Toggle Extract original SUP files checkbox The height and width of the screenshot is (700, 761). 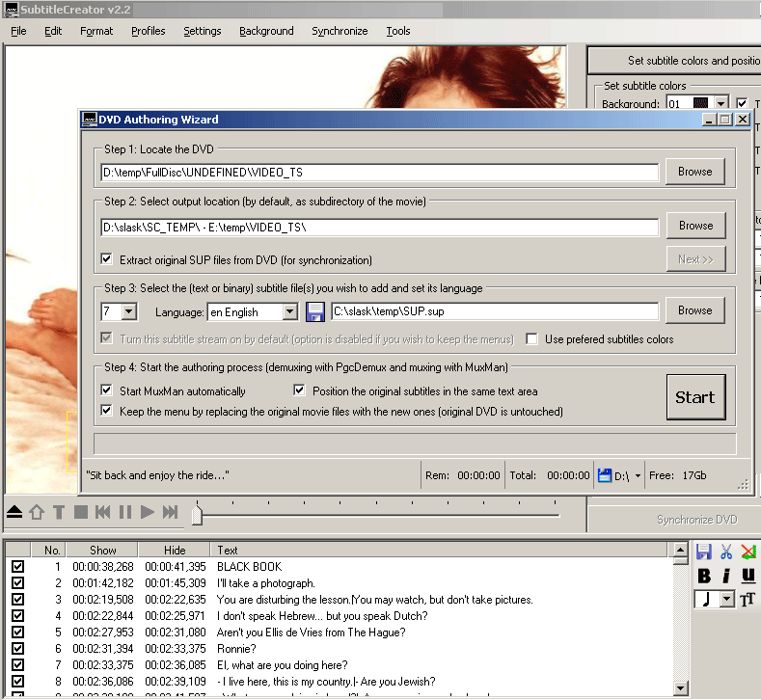106,259
